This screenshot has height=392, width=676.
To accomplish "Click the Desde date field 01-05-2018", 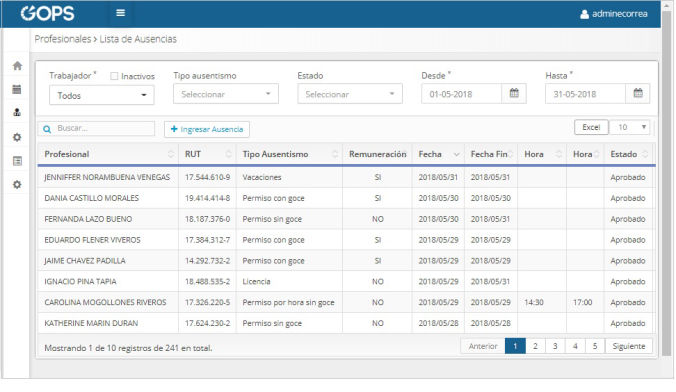I will coord(462,94).
